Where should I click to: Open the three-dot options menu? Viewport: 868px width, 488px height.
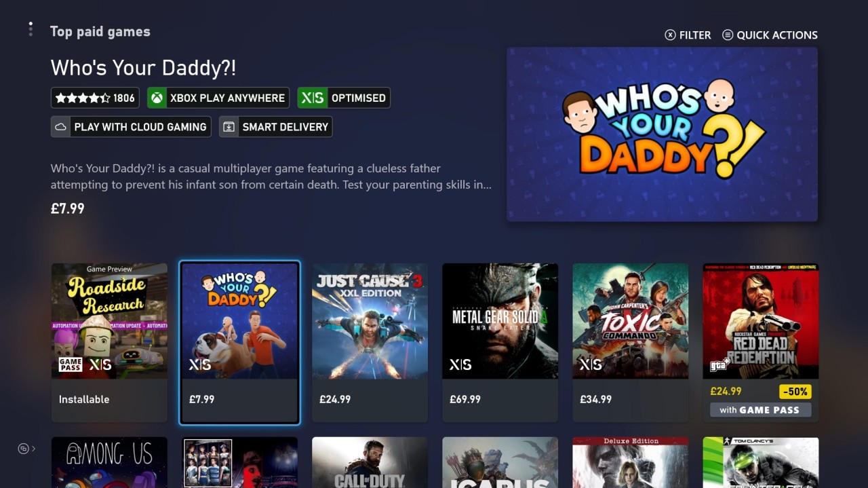tap(31, 29)
